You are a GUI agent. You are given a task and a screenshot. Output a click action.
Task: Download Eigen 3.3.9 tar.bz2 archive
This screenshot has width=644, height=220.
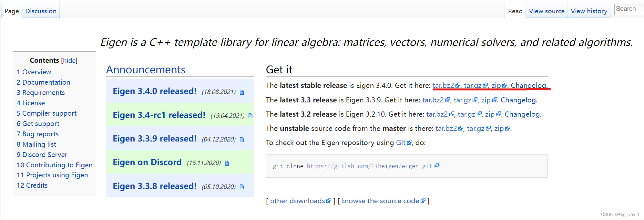click(436, 100)
